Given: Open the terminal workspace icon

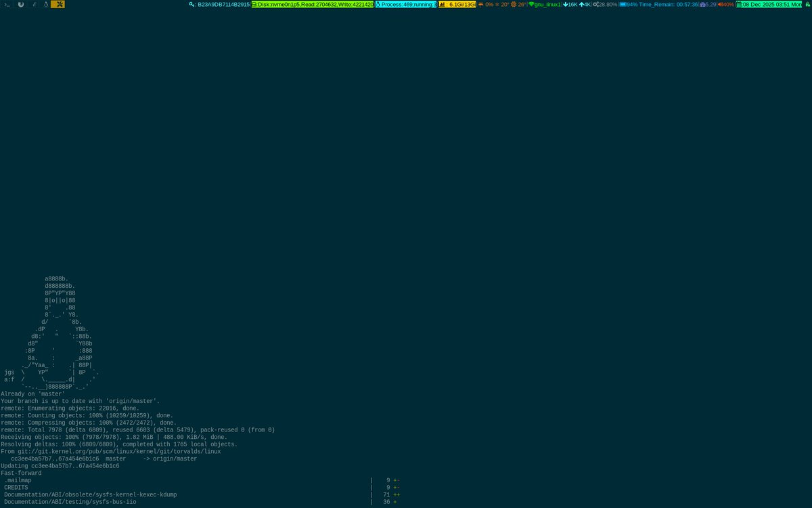Looking at the screenshot, I should (x=7, y=4).
